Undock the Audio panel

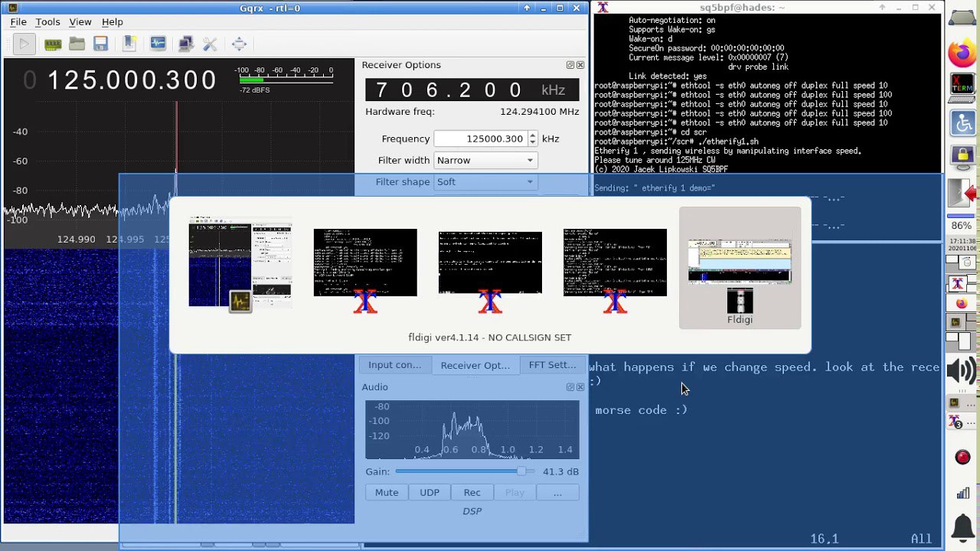click(570, 387)
